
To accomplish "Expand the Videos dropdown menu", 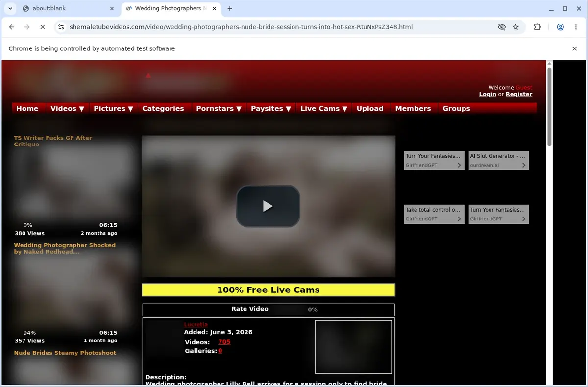I will point(67,108).
